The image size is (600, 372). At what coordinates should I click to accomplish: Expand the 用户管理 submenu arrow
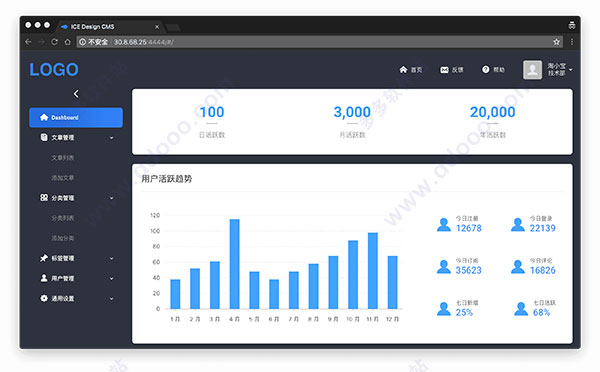coord(111,279)
